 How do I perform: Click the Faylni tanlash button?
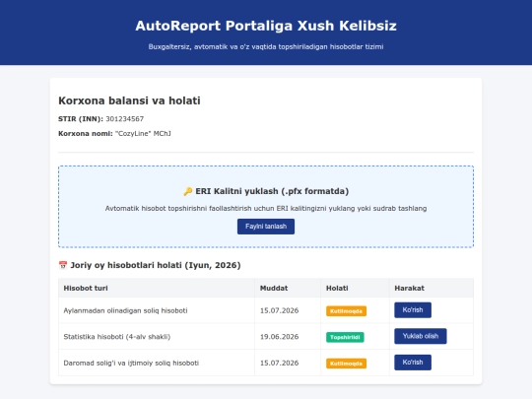[x=266, y=227]
